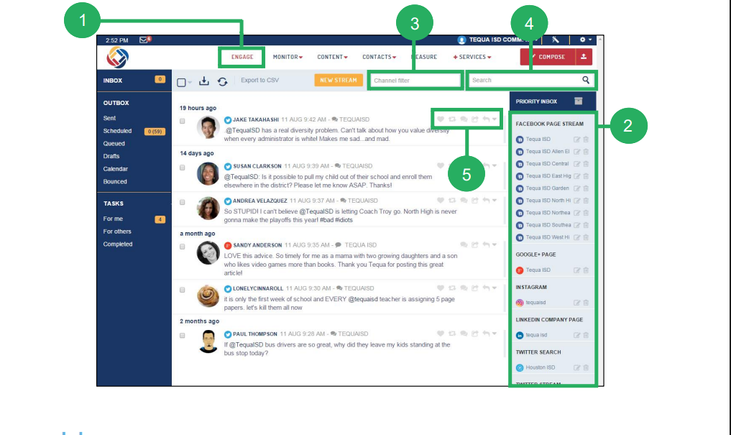Image resolution: width=731 pixels, height=435 pixels.
Task: Expand the Content menu
Action: 332,57
